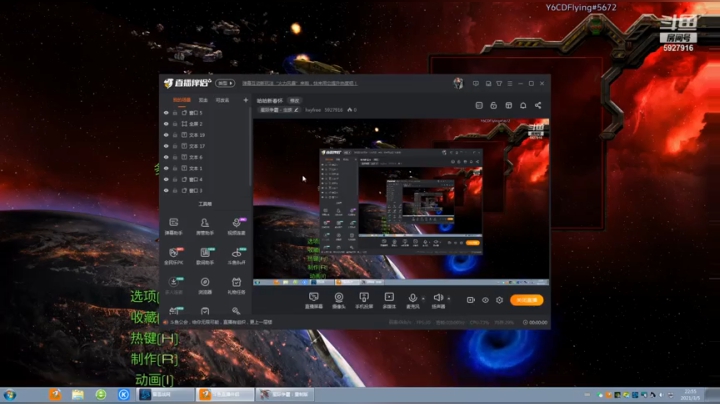Toggle the preview eye icon in bottom bar

pos(485,300)
